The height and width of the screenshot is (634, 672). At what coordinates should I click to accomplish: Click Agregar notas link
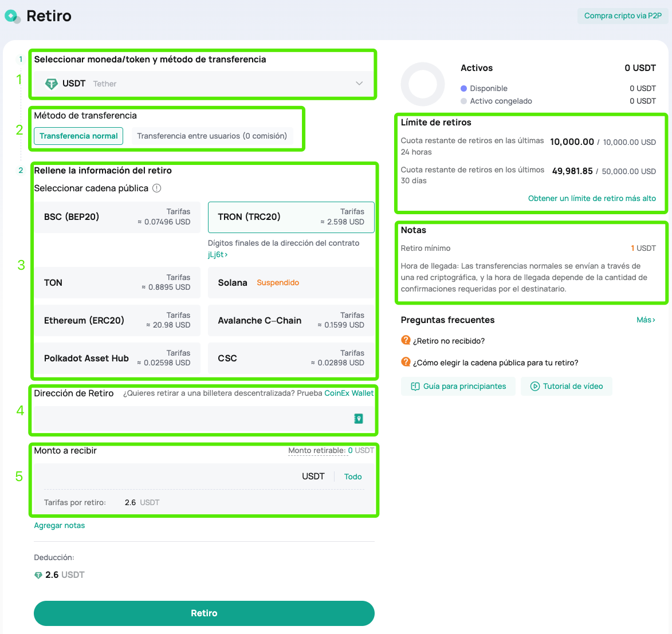(60, 526)
